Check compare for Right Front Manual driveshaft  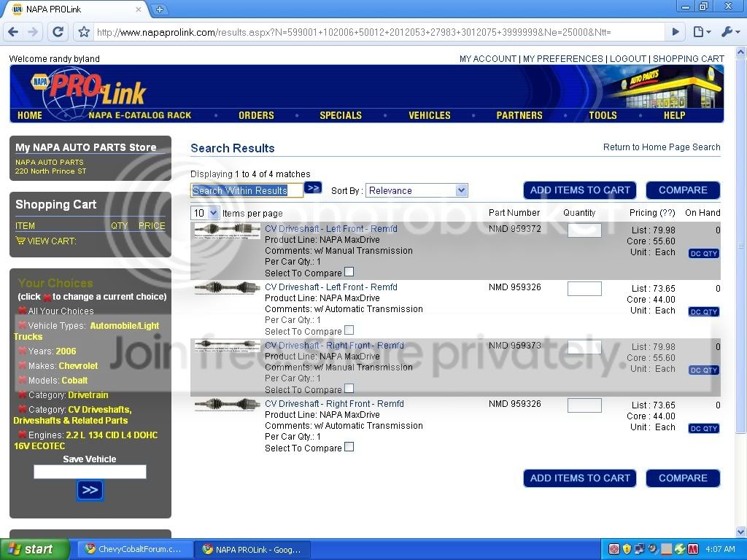[x=349, y=389]
